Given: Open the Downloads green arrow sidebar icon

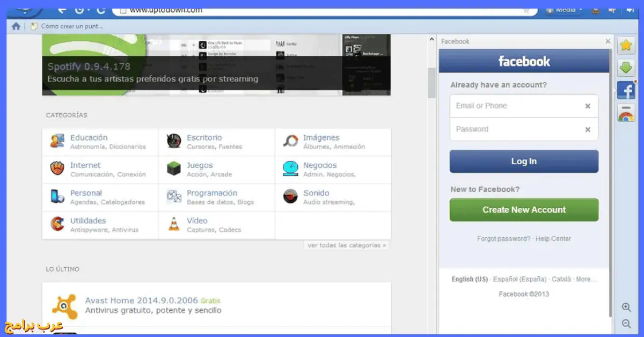Looking at the screenshot, I should 626,68.
